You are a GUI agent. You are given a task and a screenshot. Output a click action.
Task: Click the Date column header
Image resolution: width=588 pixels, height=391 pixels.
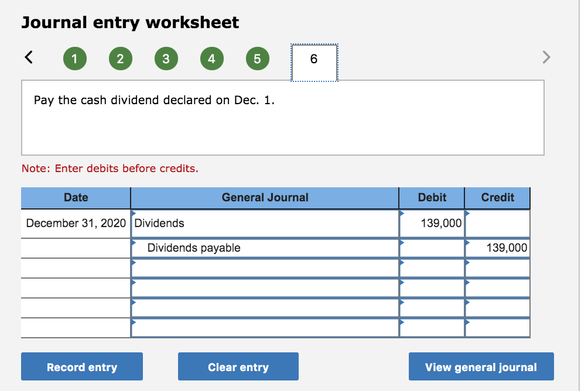coord(76,198)
